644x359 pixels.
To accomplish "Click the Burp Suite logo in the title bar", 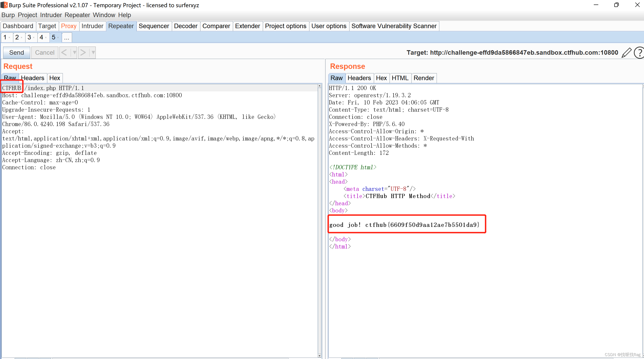I will (x=4, y=5).
